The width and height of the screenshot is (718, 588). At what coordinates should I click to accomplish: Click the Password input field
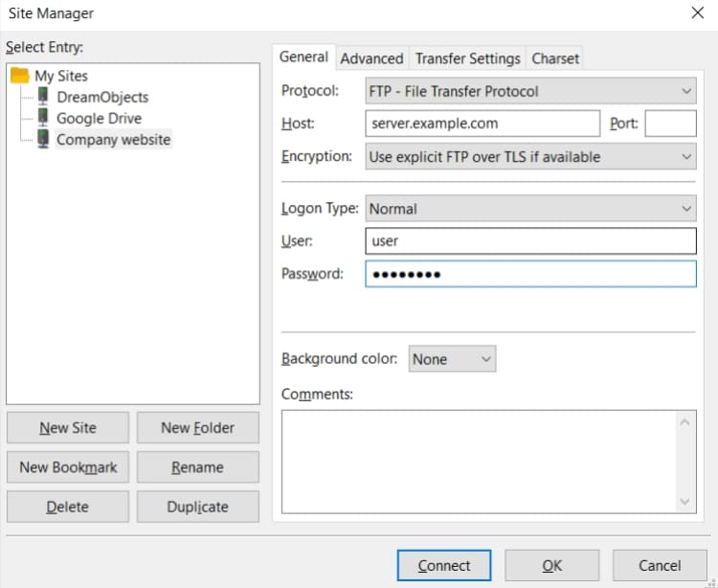pos(530,274)
